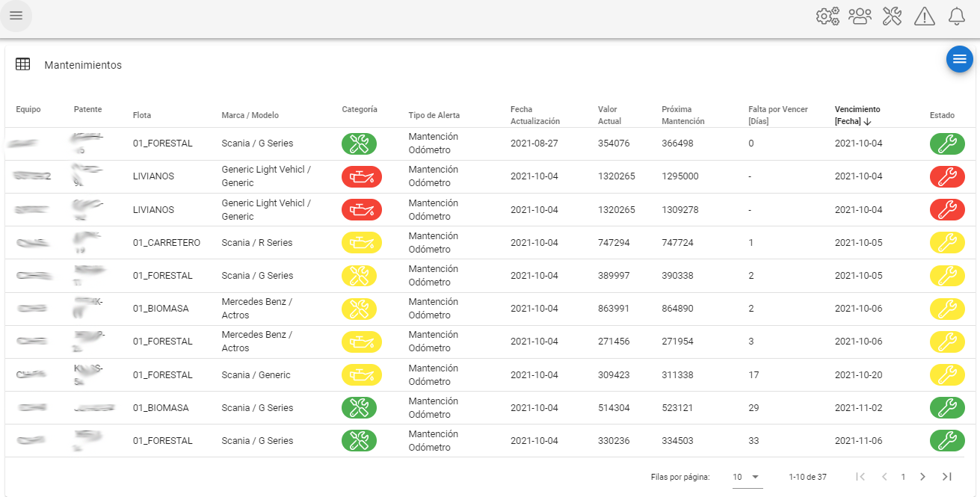Open the maintenance tools icon in header

point(893,16)
